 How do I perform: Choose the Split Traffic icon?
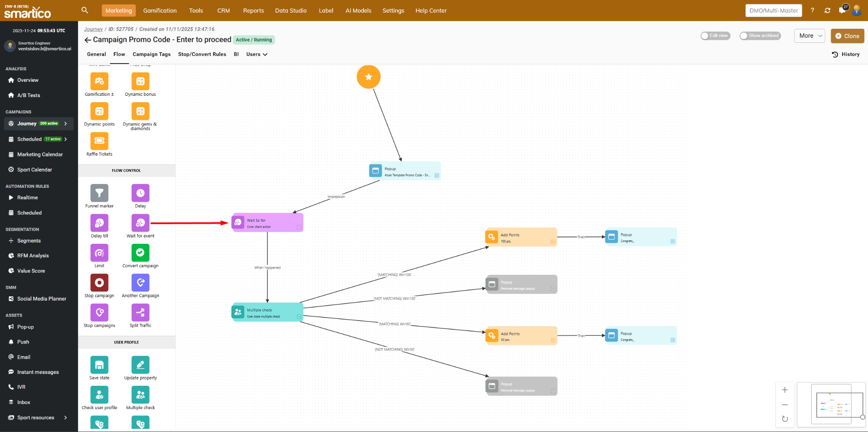point(140,313)
